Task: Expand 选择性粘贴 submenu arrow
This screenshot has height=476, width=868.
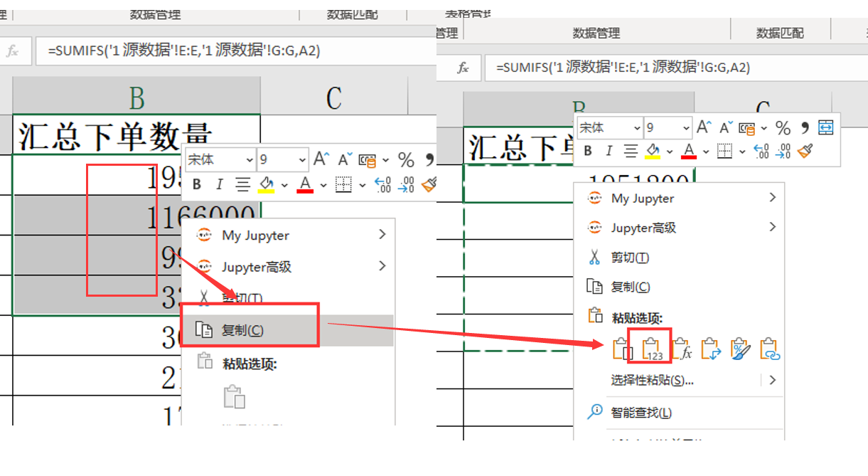Action: coord(773,380)
